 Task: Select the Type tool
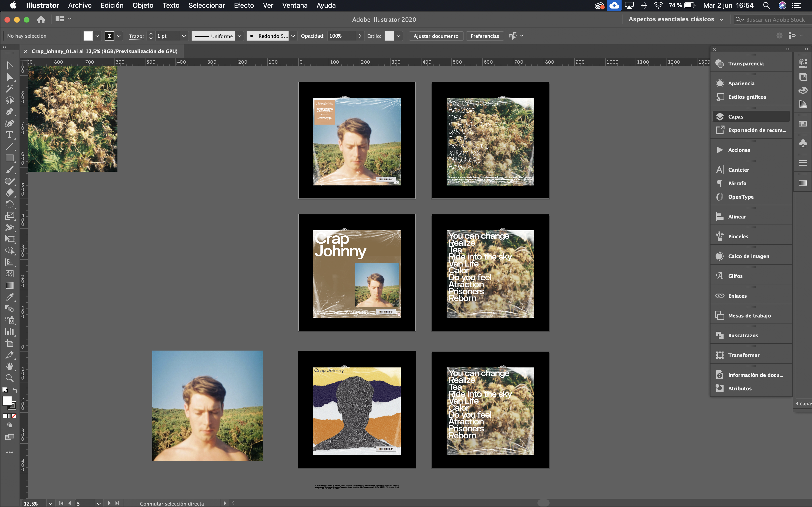coord(9,135)
